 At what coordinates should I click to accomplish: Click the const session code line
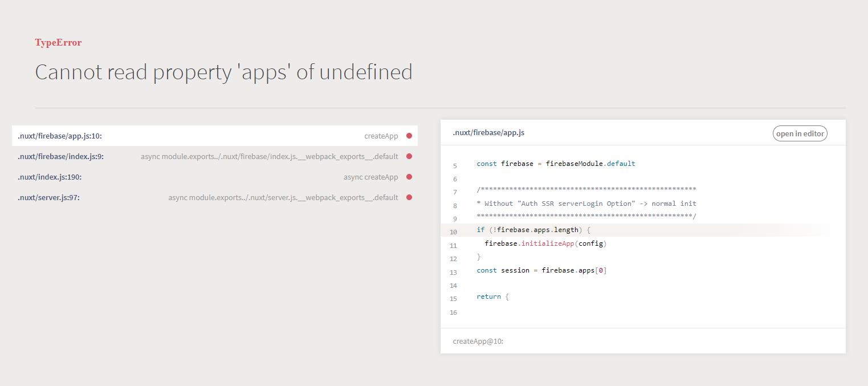point(541,270)
